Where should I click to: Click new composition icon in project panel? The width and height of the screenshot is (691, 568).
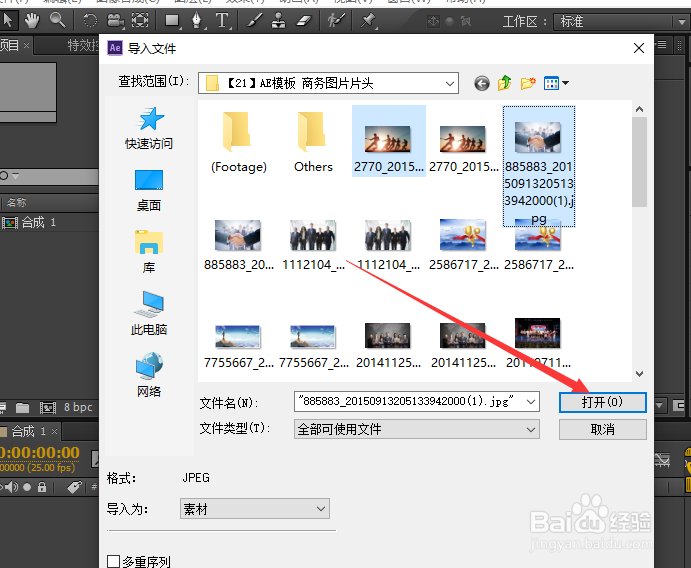pyautogui.click(x=48, y=408)
